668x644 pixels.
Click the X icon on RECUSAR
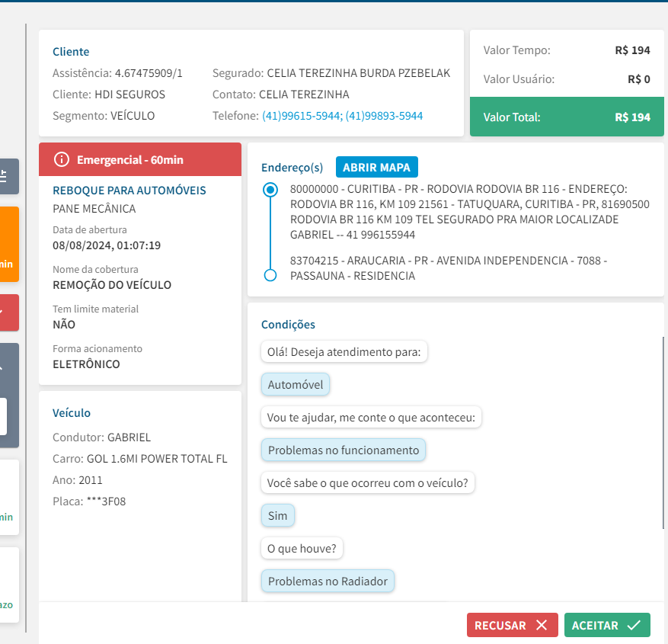pos(542,625)
